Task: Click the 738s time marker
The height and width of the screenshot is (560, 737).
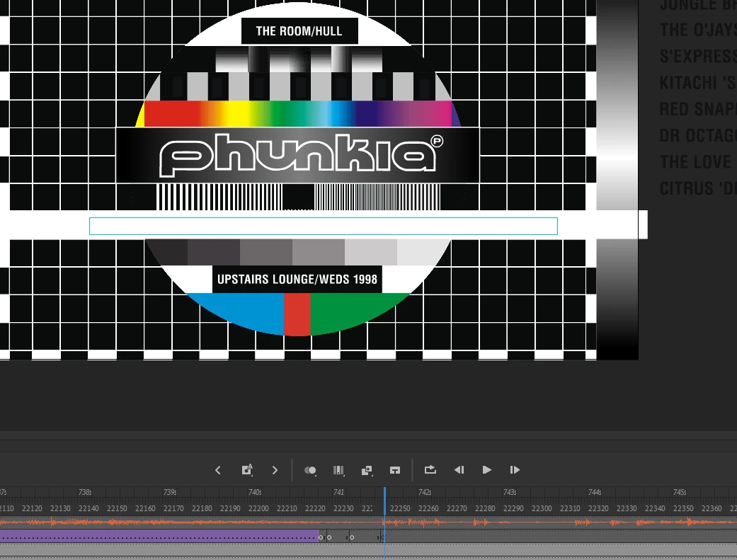Action: tap(85, 492)
